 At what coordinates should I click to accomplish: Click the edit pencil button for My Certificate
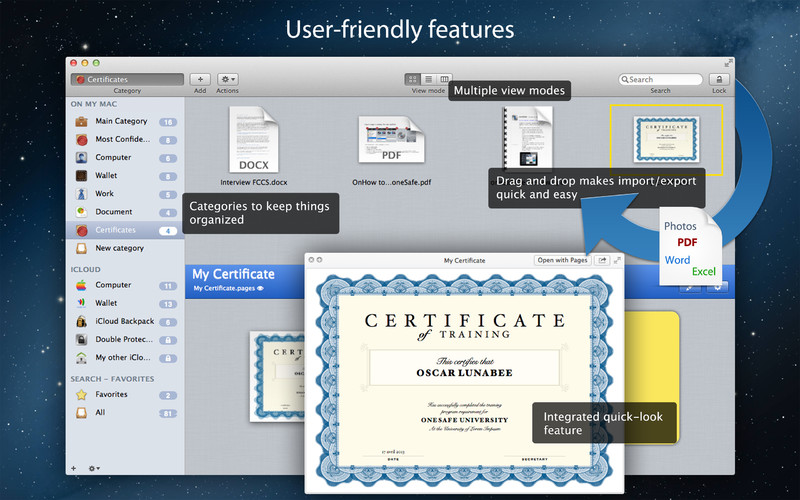coord(691,287)
